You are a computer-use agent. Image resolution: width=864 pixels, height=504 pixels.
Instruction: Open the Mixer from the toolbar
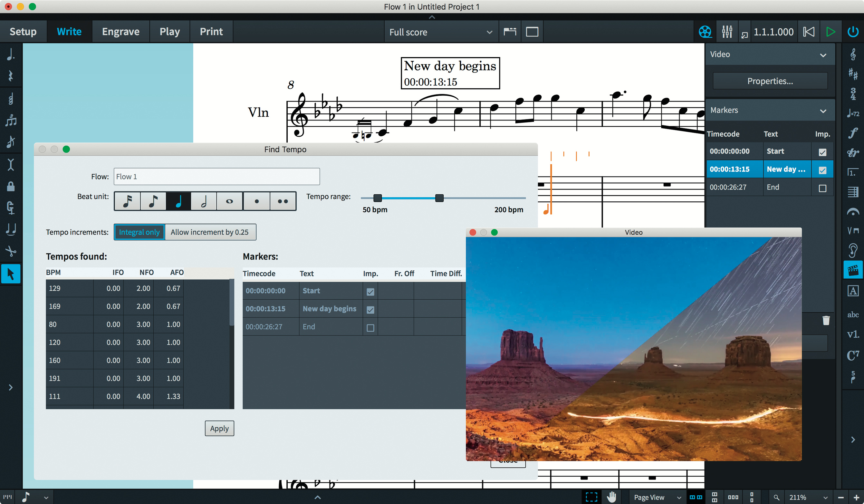[x=727, y=32]
